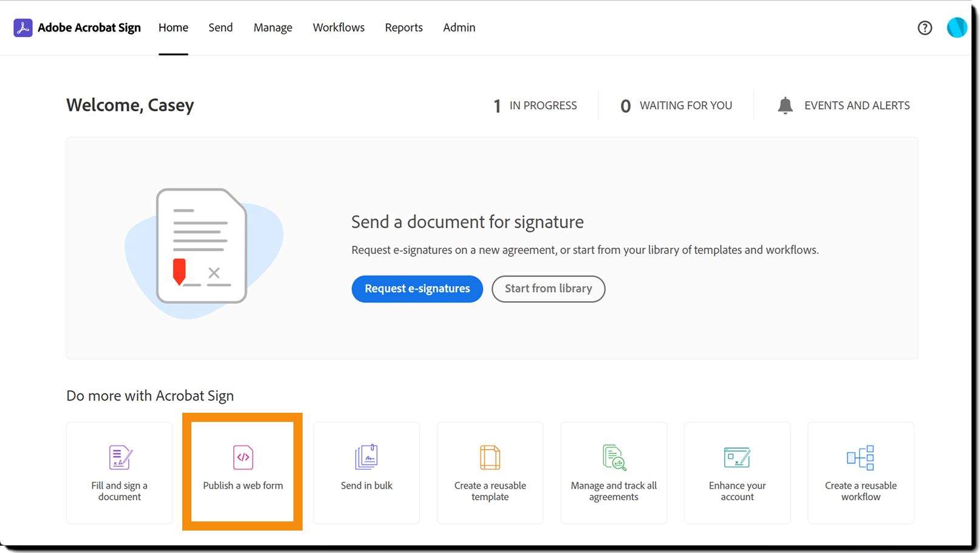Open the help question mark icon
The width and height of the screenshot is (980, 553).
925,28
